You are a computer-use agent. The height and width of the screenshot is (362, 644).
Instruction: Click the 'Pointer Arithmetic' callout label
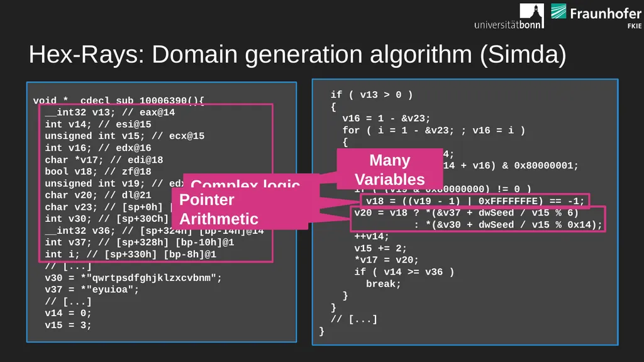(x=240, y=209)
